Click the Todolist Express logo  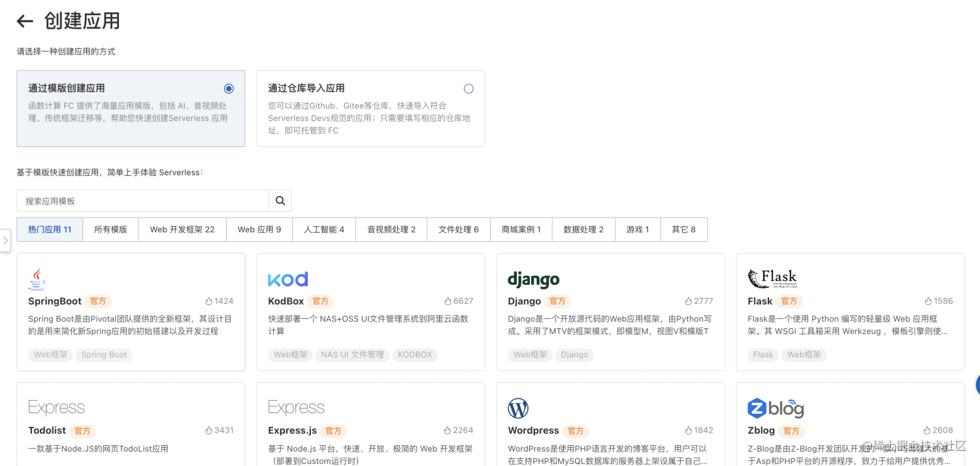[x=56, y=407]
